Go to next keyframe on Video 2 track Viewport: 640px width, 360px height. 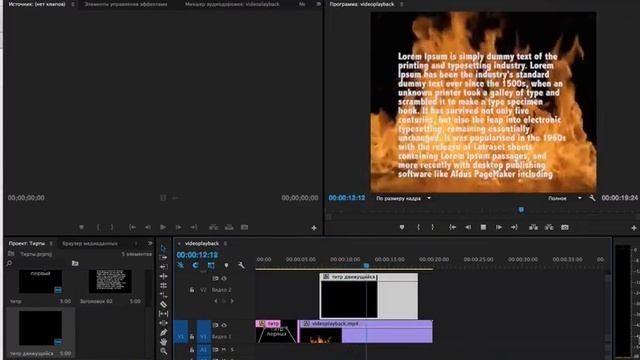tap(232, 301)
